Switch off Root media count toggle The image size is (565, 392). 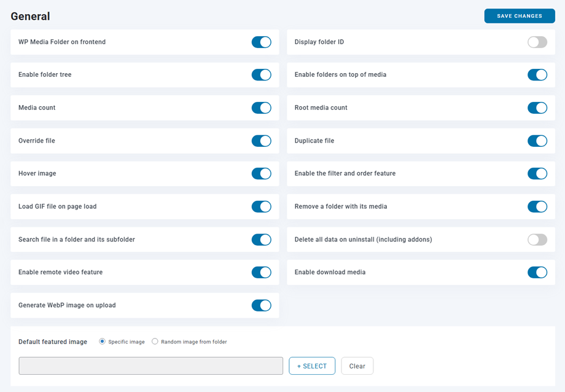537,108
